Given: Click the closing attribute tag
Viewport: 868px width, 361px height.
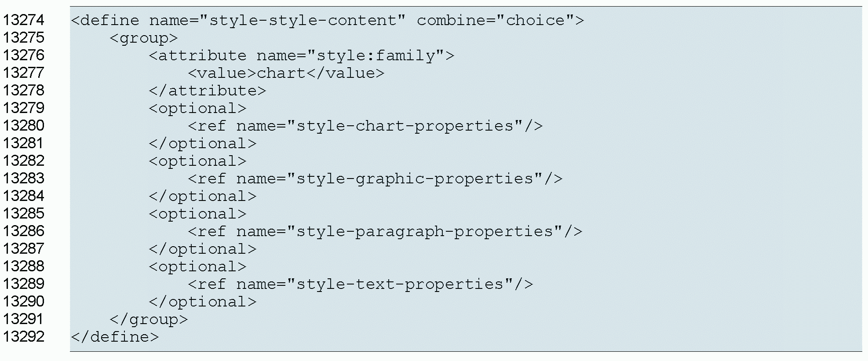Looking at the screenshot, I should pyautogui.click(x=207, y=91).
